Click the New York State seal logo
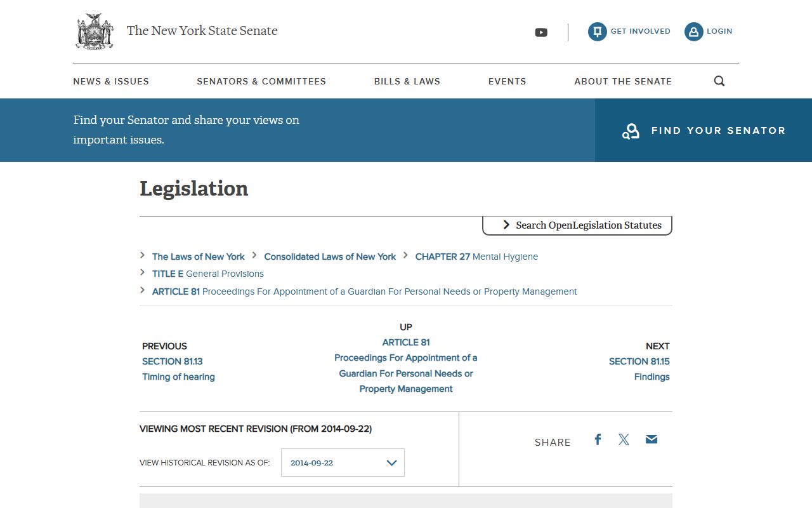This screenshot has width=812, height=508. point(95,31)
